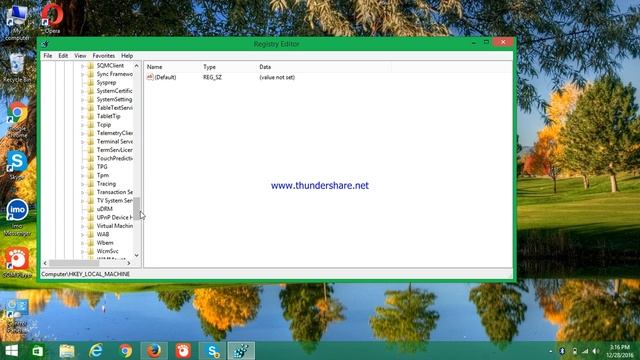Expand the TV System Services key arrow
Viewport: 640px width, 360px height.
click(x=82, y=201)
